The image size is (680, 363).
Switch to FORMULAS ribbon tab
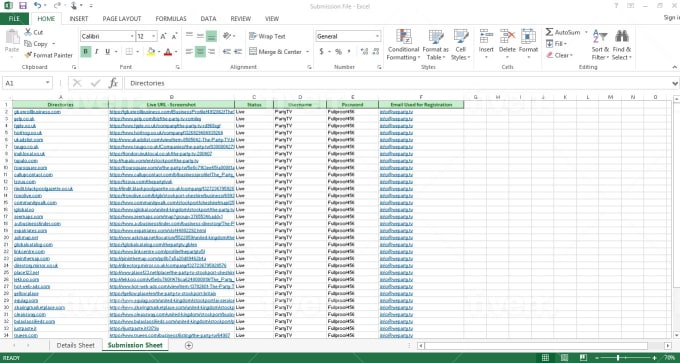pos(171,19)
